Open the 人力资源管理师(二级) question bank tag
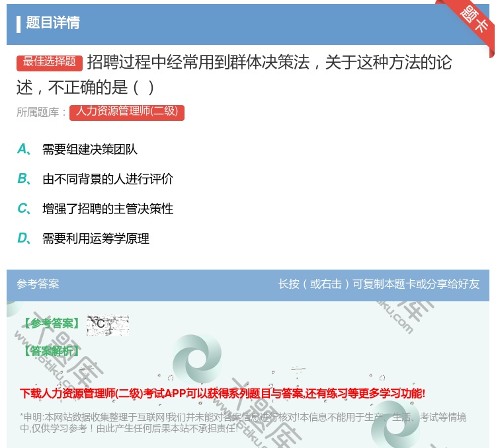Image resolution: width=496 pixels, height=448 pixels. (127, 112)
